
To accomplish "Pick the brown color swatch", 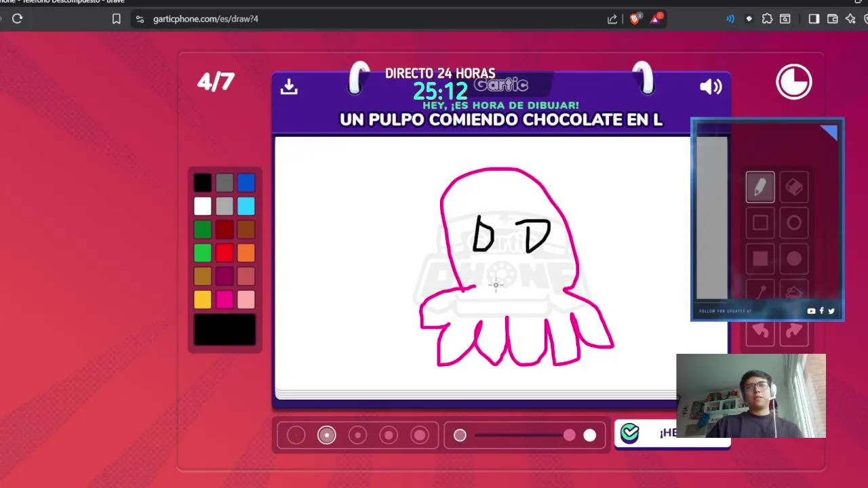I will [x=246, y=229].
